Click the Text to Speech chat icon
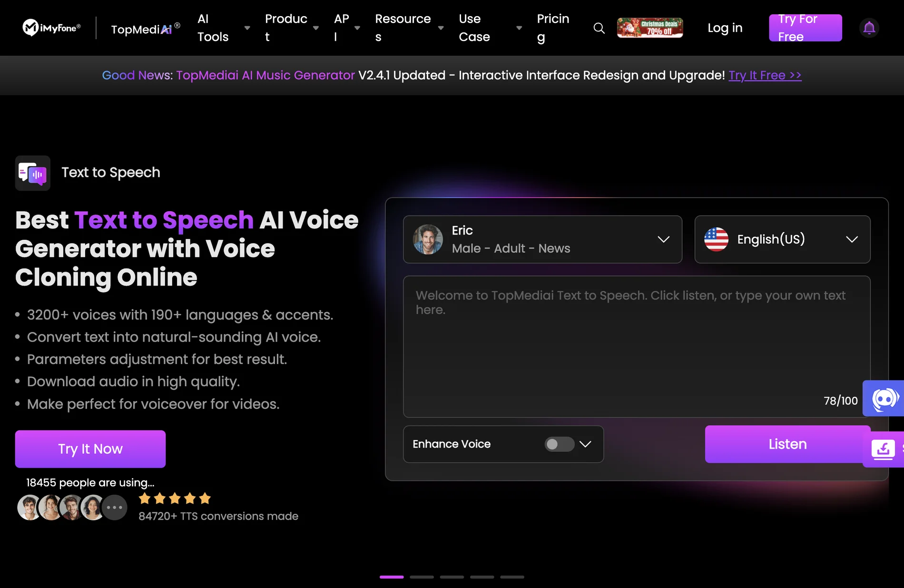The height and width of the screenshot is (588, 904). coord(33,173)
